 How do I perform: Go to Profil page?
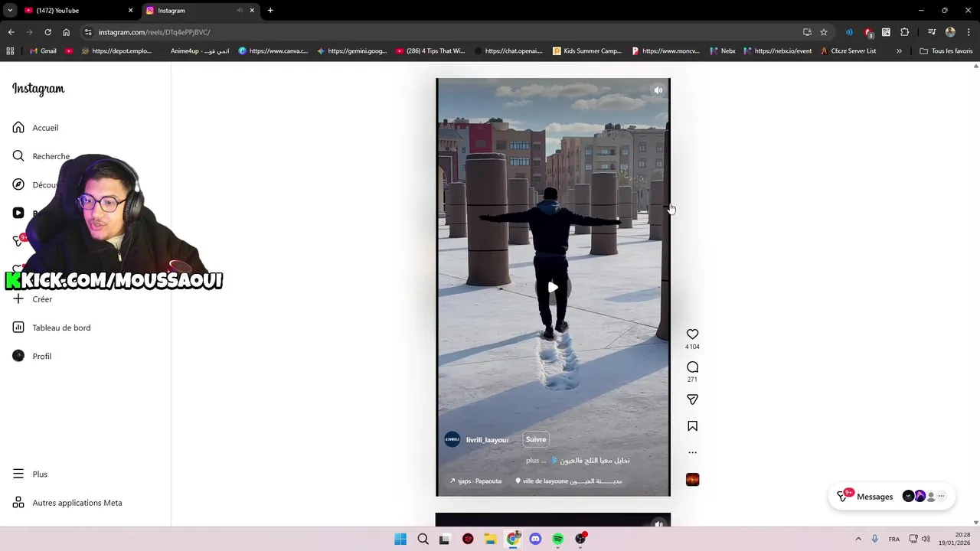32,356
